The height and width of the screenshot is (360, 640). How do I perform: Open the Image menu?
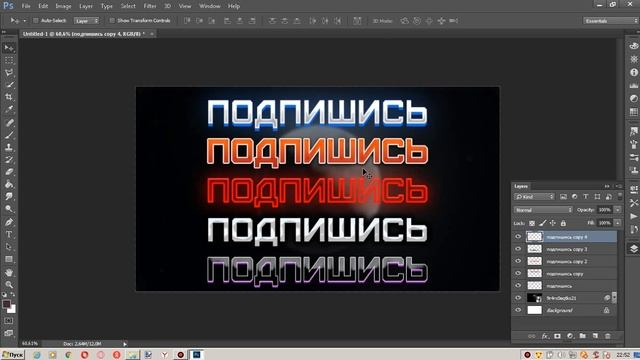coord(63,6)
